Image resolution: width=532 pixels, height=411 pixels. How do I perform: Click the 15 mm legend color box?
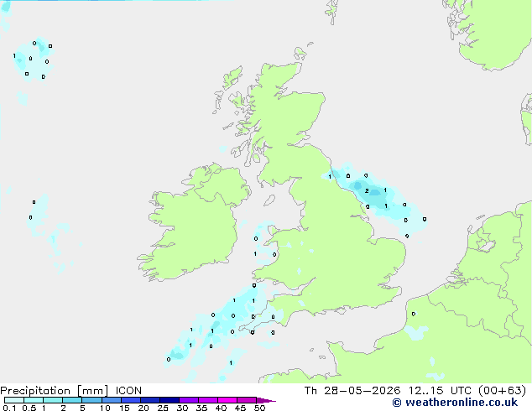pos(131,400)
